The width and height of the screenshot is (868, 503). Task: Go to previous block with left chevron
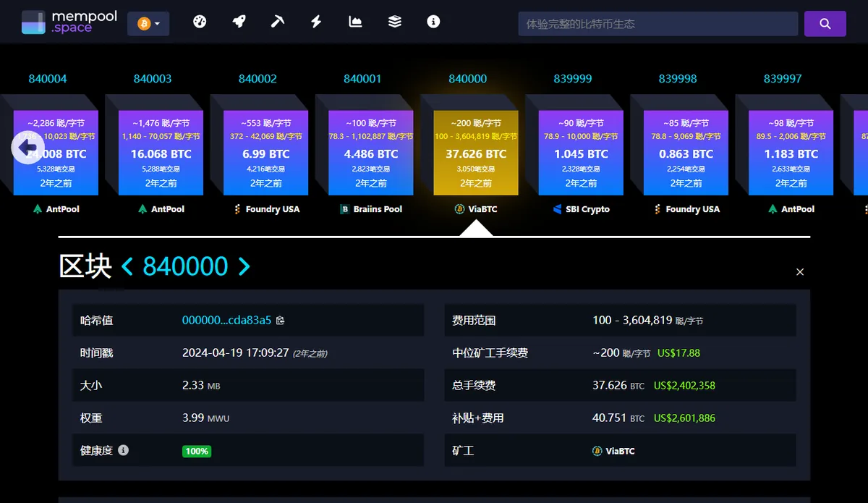pyautogui.click(x=127, y=266)
